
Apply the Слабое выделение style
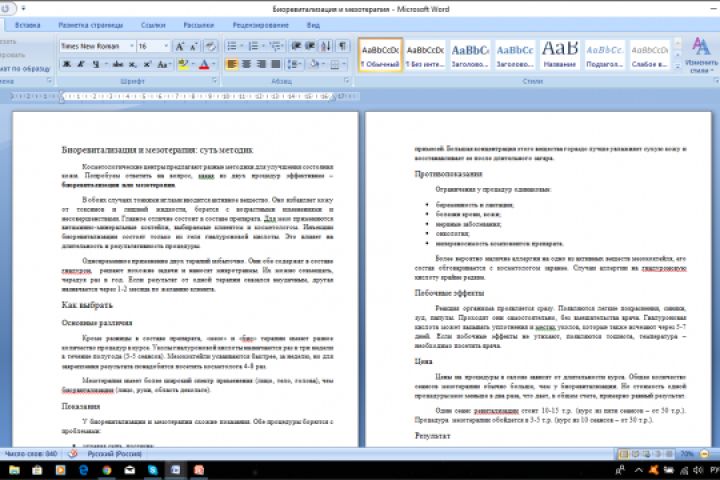click(x=650, y=55)
